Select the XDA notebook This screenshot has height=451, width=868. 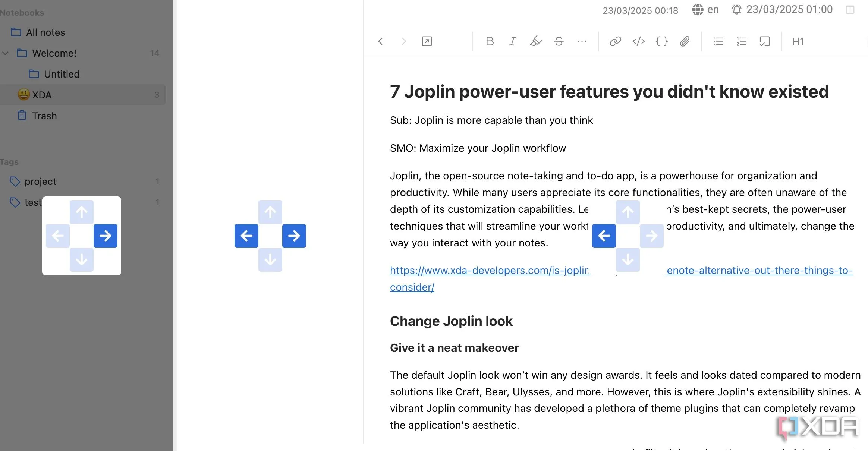pyautogui.click(x=83, y=95)
